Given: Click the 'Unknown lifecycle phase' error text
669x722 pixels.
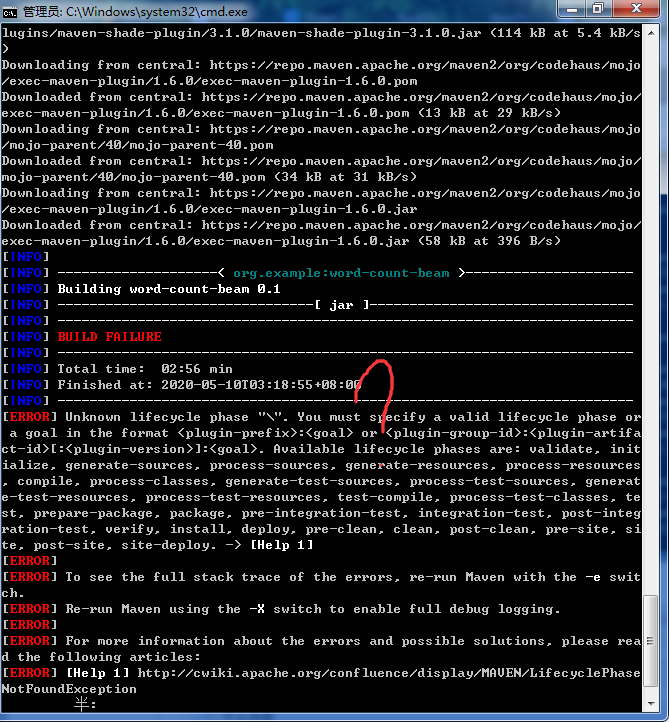Looking at the screenshot, I should pos(157,417).
